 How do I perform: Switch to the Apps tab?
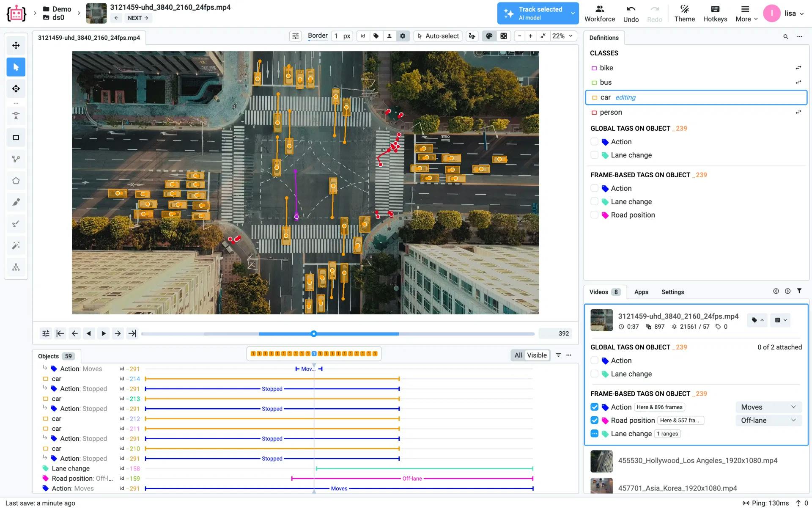pos(641,292)
